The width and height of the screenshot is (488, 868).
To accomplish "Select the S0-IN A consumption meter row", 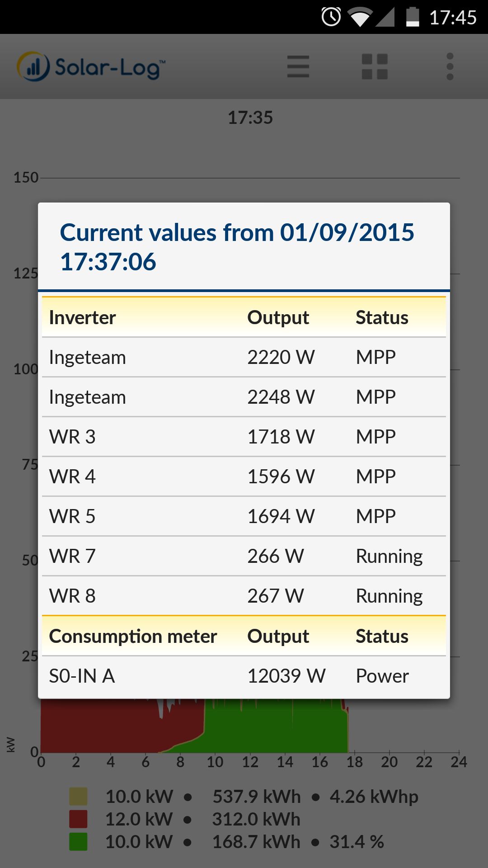I will 244,676.
